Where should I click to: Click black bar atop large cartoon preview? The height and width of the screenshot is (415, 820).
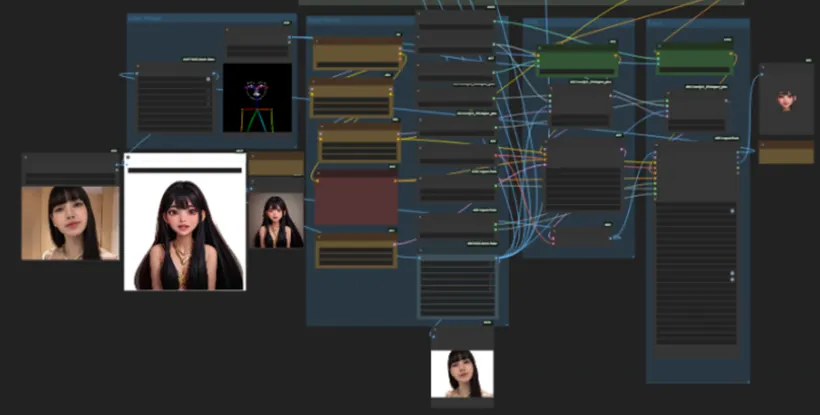[x=184, y=170]
